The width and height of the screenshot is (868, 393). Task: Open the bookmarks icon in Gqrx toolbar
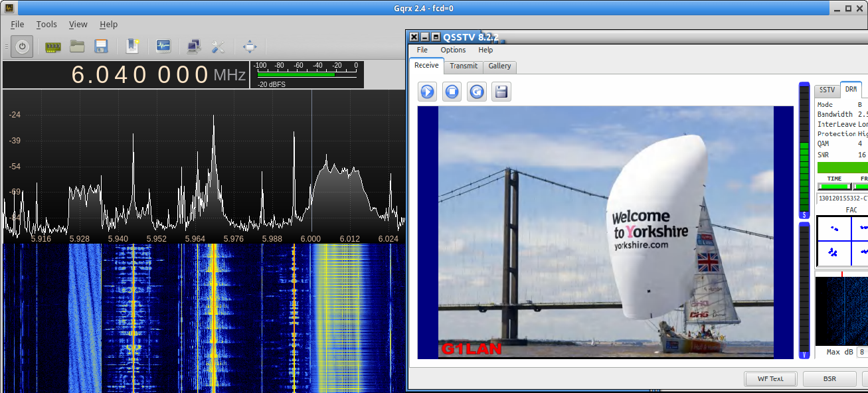132,46
